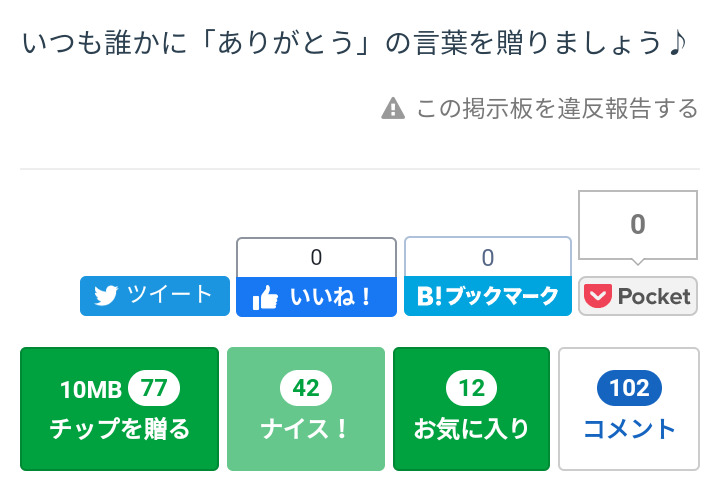Click the like count bubble above いいね！

(x=316, y=257)
